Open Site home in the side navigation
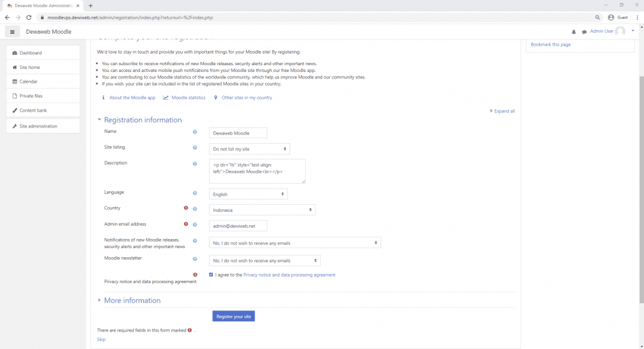The height and width of the screenshot is (349, 644). pos(43,67)
